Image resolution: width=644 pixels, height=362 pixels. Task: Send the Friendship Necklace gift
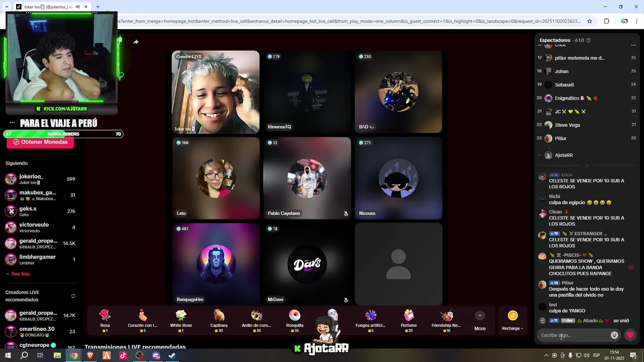click(x=446, y=320)
